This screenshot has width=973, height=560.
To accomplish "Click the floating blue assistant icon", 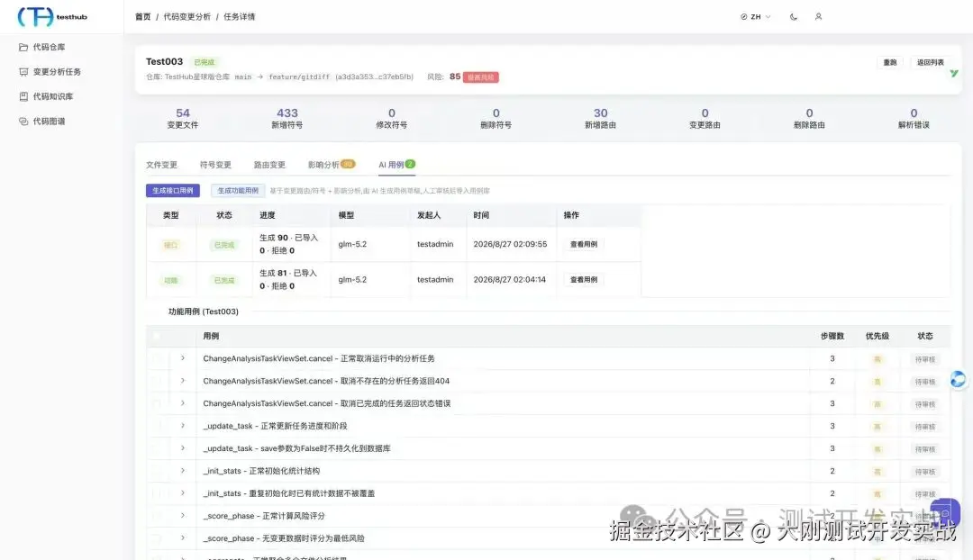I will coord(958,380).
